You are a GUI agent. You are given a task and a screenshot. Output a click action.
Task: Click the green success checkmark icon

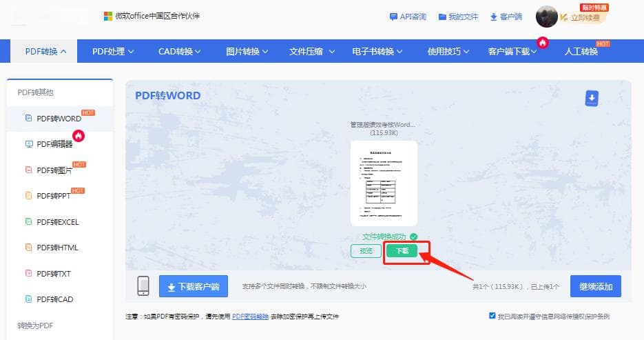413,237
